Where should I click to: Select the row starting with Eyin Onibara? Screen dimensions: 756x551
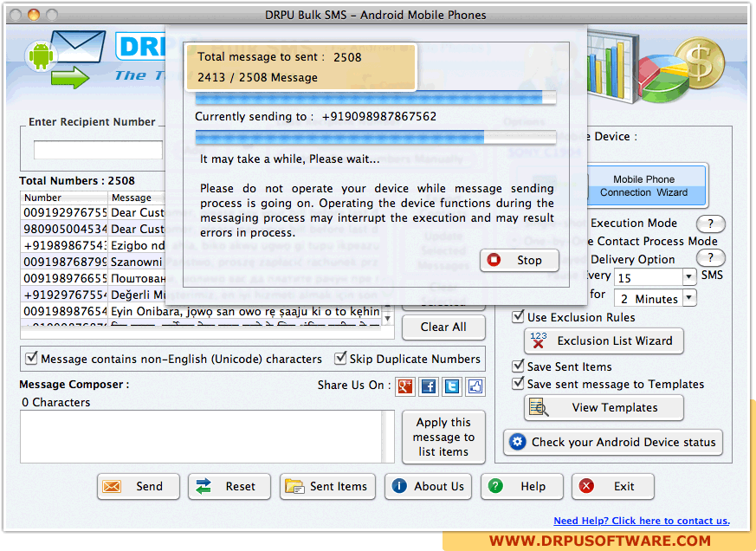pyautogui.click(x=202, y=311)
